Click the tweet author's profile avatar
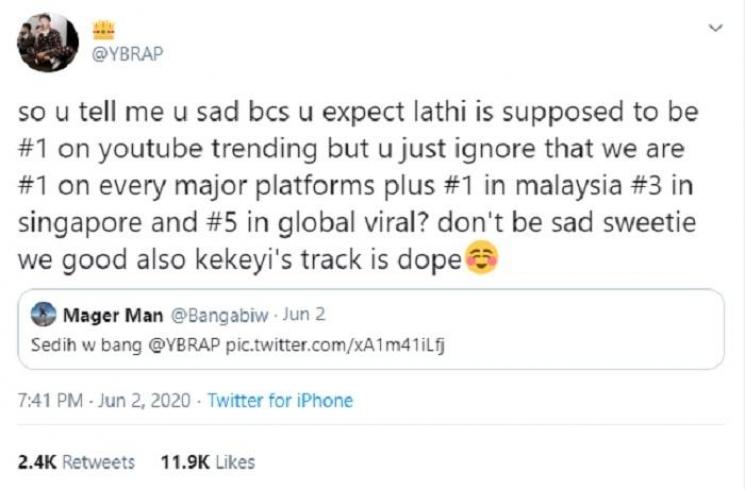The height and width of the screenshot is (489, 745). tap(49, 42)
